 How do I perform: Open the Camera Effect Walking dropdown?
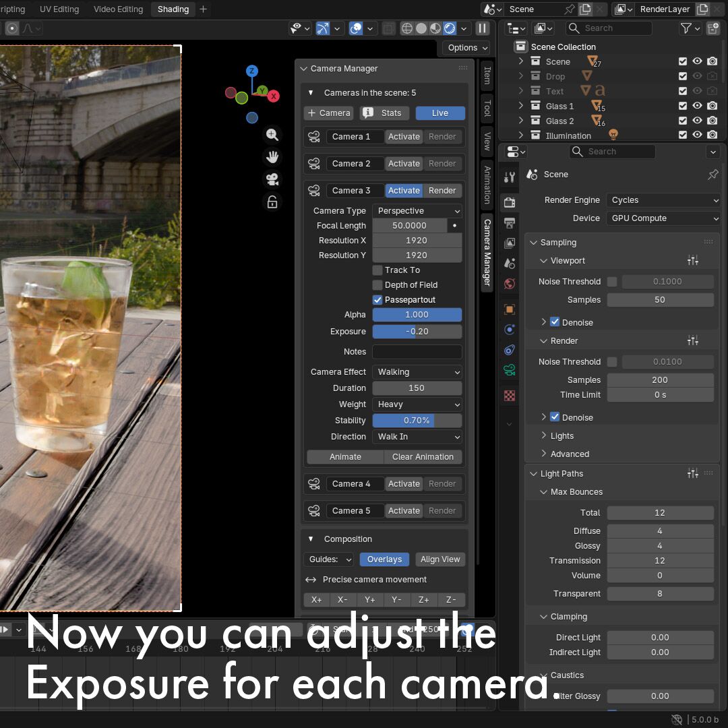click(417, 372)
